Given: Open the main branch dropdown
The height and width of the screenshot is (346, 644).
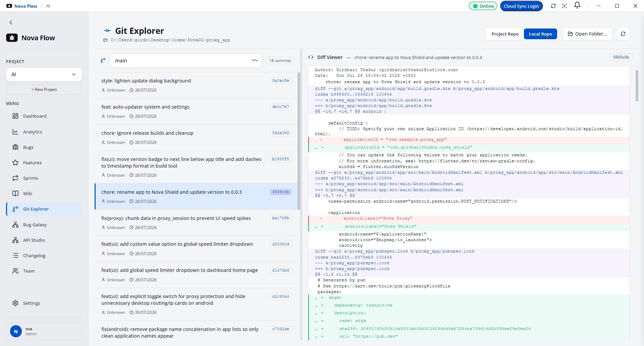Looking at the screenshot, I should pos(186,61).
